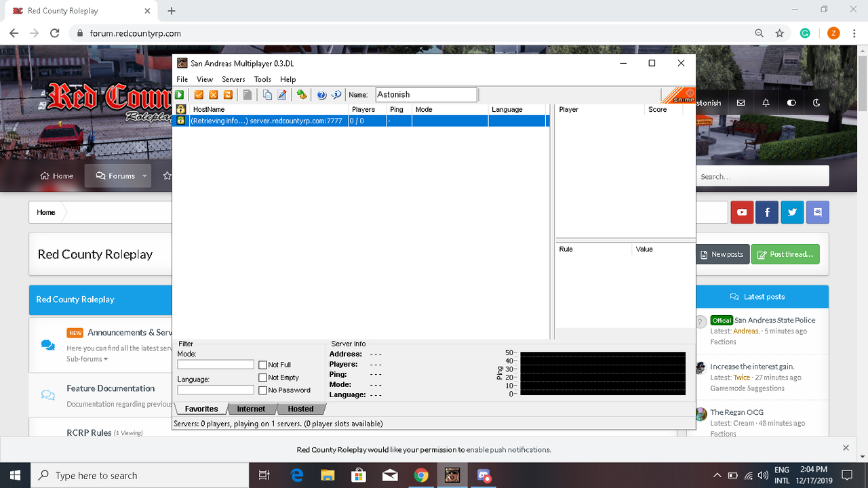Select the server.redcountyrp.com:7777 row
The width and height of the screenshot is (868, 488).
click(x=361, y=121)
